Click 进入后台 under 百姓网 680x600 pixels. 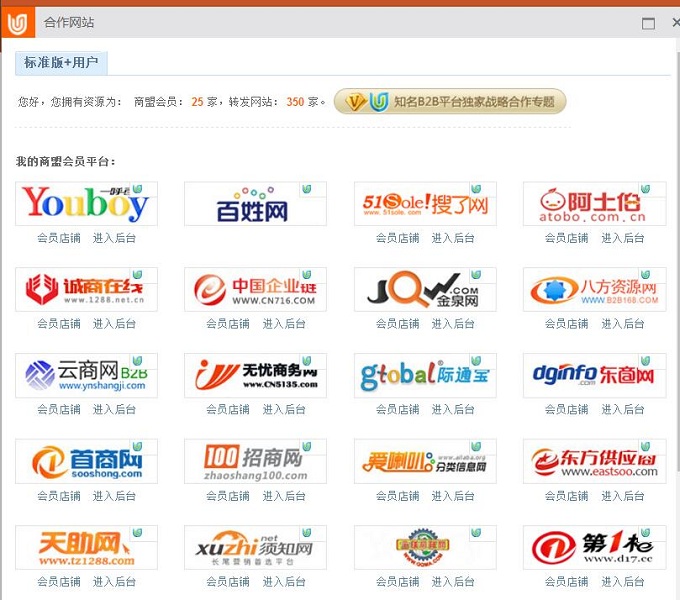pos(284,238)
